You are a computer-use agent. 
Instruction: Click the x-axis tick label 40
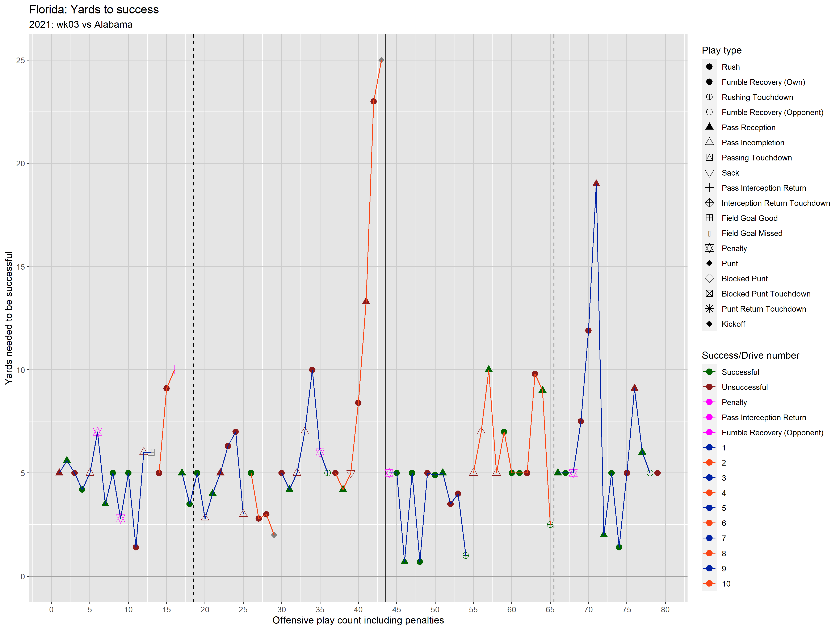(358, 609)
